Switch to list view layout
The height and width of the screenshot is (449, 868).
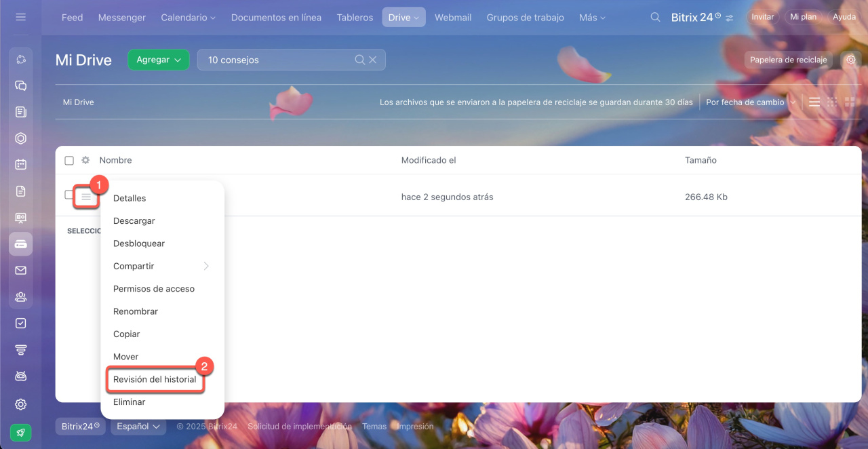(814, 102)
